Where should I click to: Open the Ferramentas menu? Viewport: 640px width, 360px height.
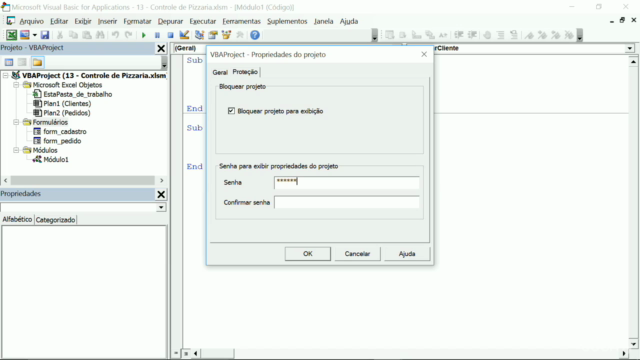click(x=241, y=21)
